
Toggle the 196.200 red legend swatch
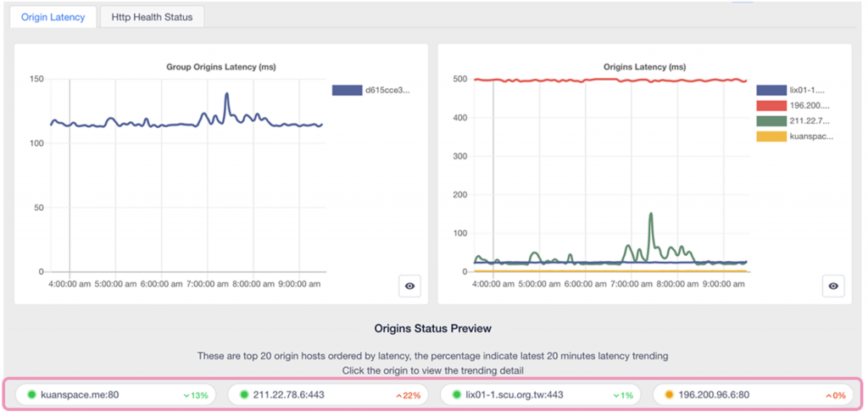click(770, 105)
